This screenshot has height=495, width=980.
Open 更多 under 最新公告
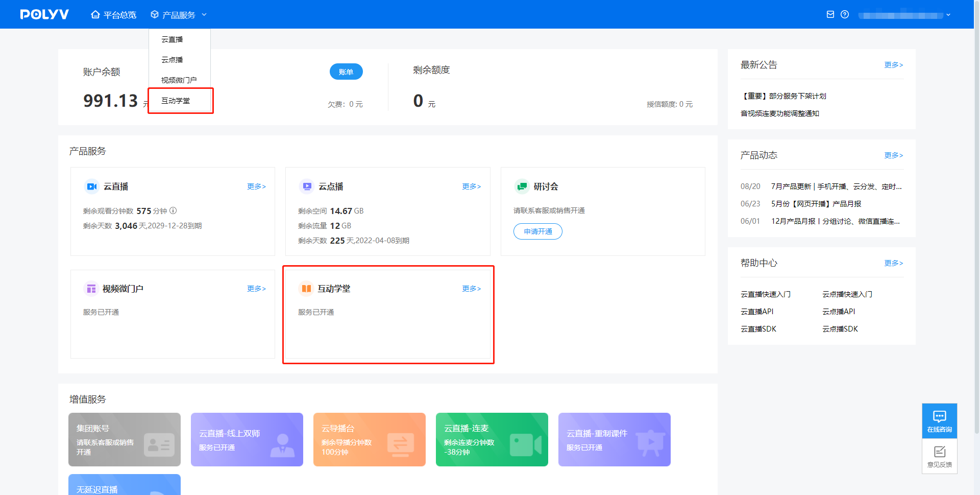tap(894, 65)
